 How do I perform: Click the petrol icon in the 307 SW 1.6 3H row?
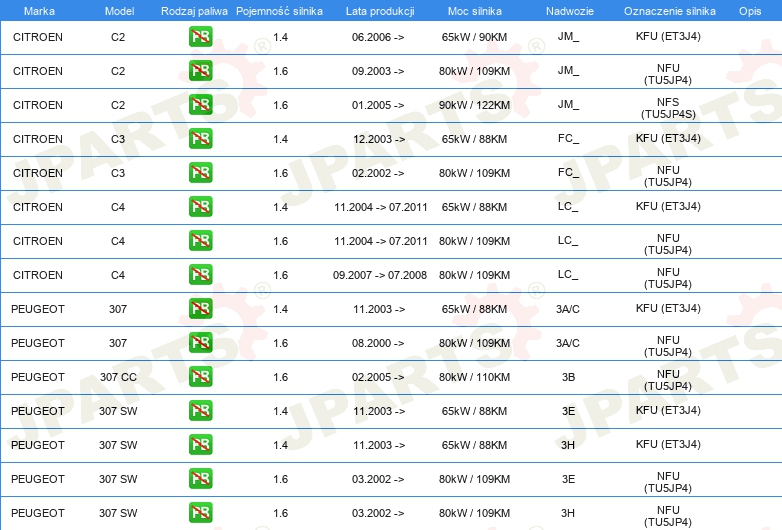tap(200, 513)
